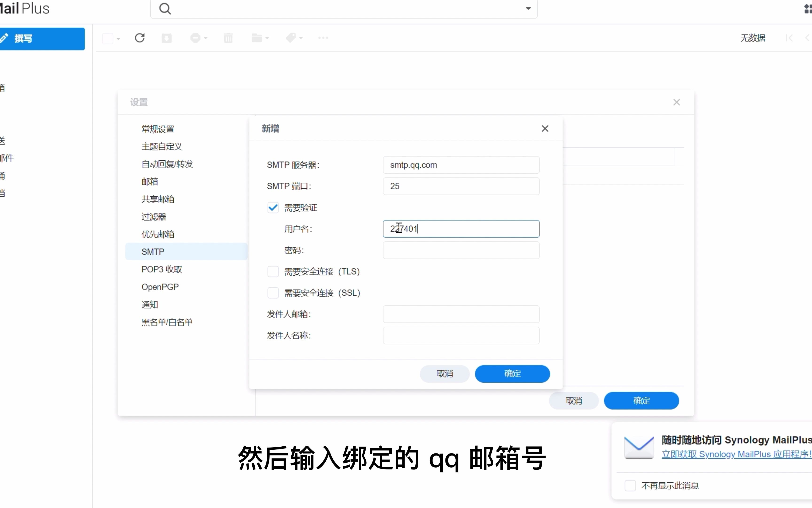Click the SMTP 端口 input field

[x=461, y=186]
